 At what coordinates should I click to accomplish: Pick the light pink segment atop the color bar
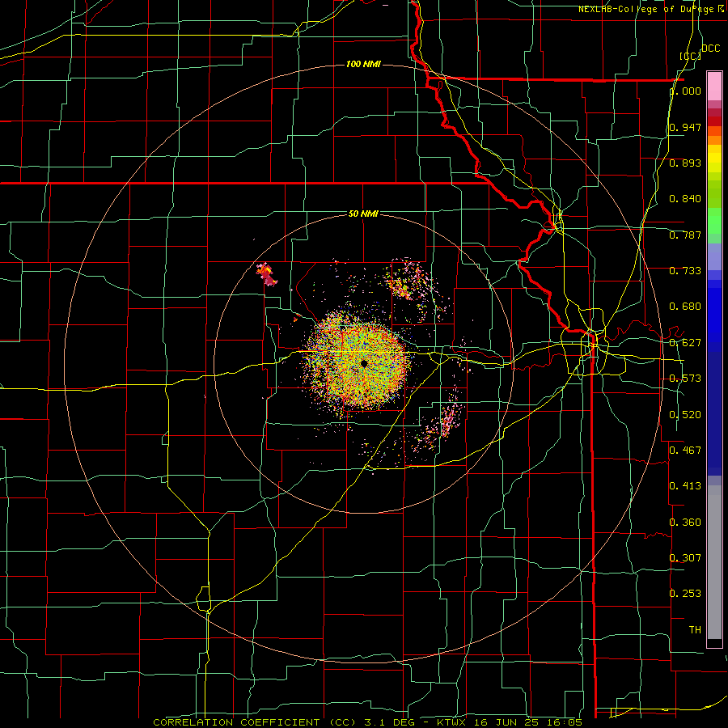click(x=714, y=87)
